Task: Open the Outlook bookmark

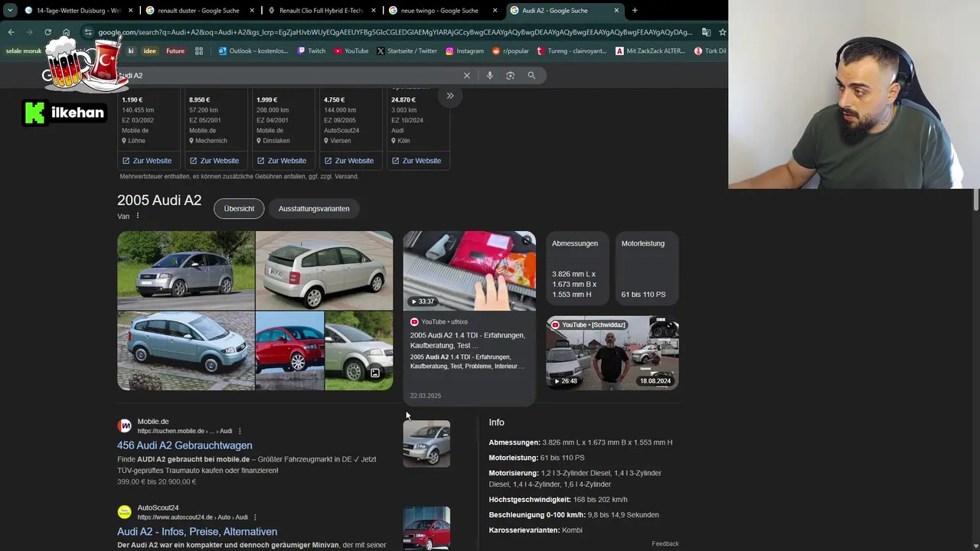Action: click(253, 51)
